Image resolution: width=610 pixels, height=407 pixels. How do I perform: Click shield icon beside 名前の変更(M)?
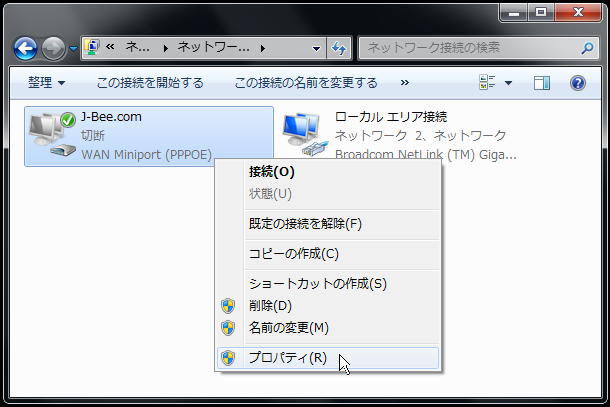[228, 328]
